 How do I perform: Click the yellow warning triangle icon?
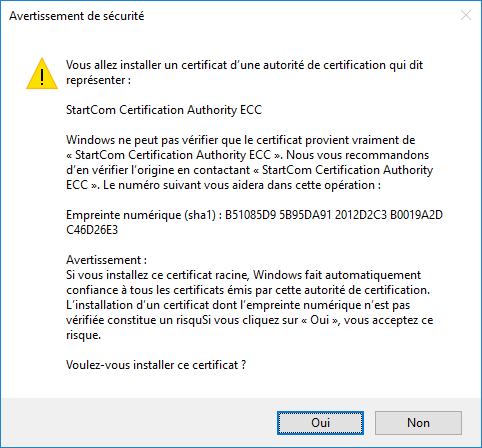pyautogui.click(x=42, y=74)
